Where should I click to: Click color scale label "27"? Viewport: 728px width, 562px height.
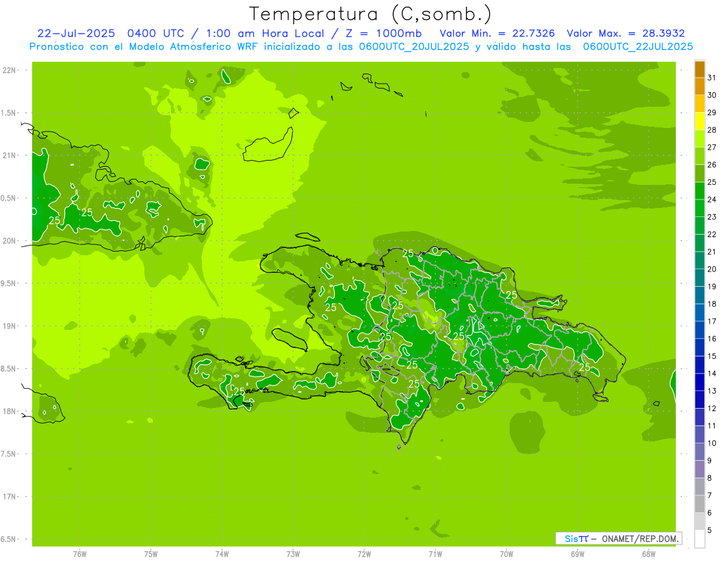click(x=712, y=147)
